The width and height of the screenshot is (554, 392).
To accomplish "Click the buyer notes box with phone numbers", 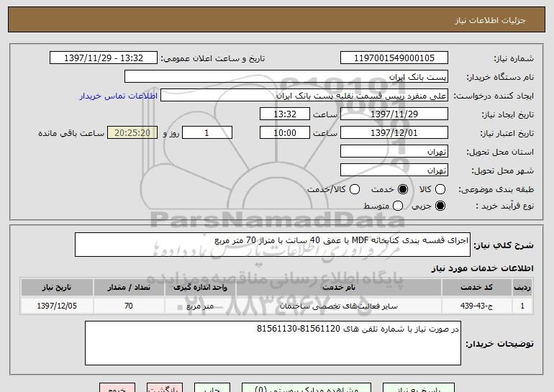I will pos(273,343).
